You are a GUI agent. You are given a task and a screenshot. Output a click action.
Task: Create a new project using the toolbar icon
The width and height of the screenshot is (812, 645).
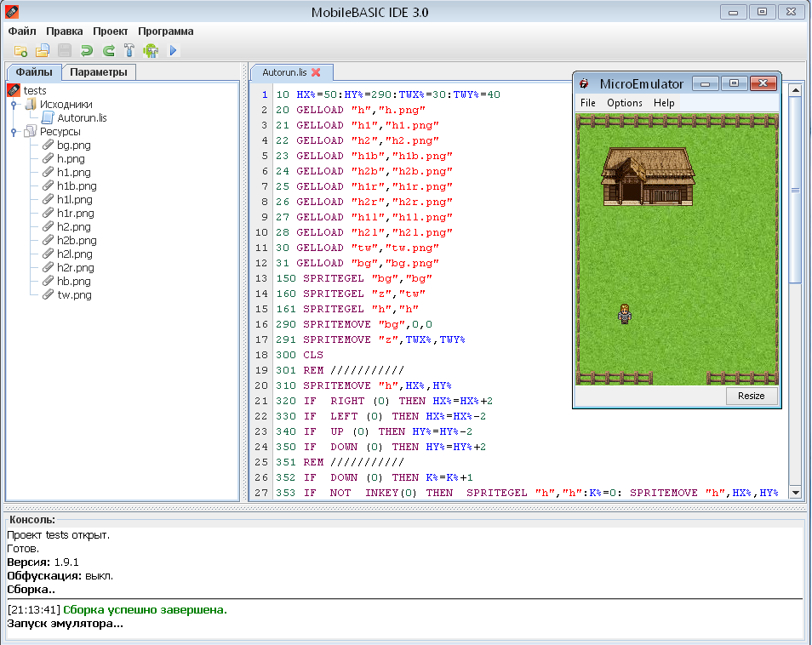[x=20, y=50]
